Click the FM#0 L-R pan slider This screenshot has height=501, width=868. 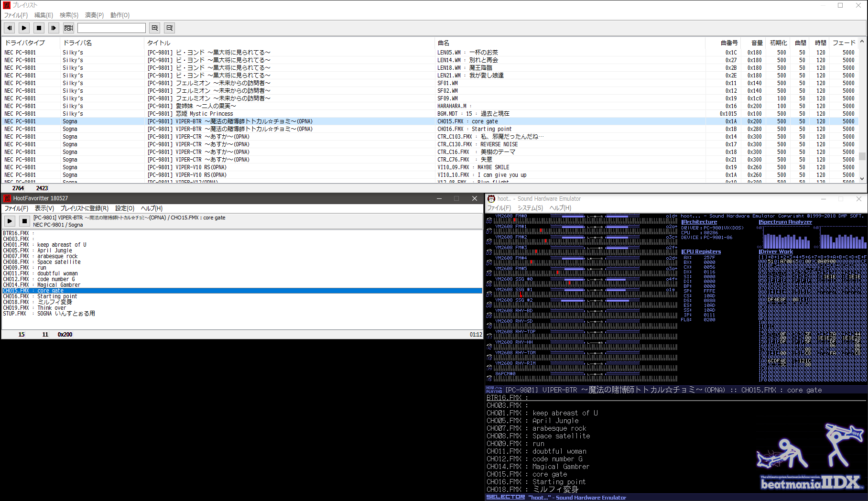coord(595,217)
